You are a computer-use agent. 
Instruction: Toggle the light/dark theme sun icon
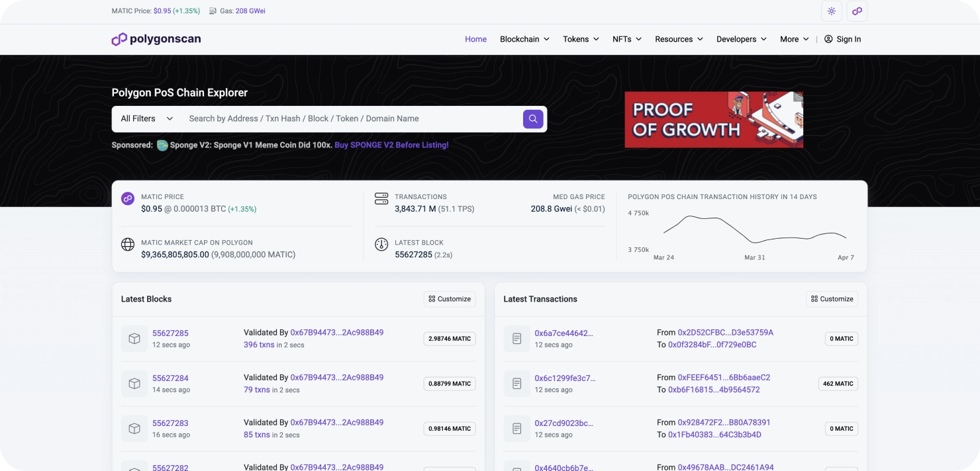(x=831, y=11)
